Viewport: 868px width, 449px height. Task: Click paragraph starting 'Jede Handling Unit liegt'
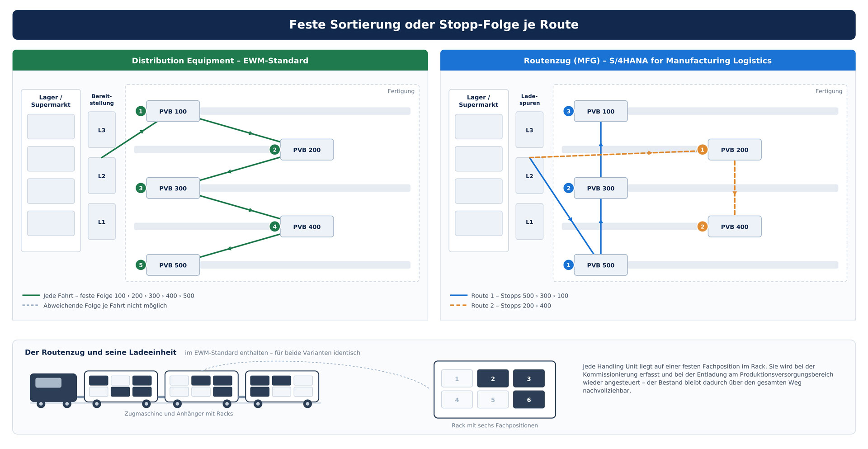coord(708,378)
